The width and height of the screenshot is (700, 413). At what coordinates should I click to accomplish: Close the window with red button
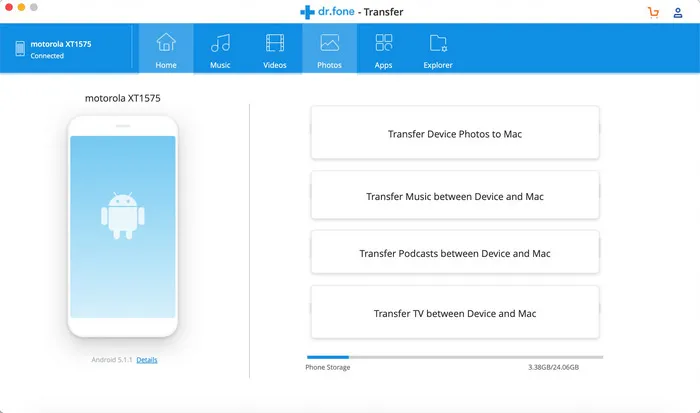click(x=8, y=7)
